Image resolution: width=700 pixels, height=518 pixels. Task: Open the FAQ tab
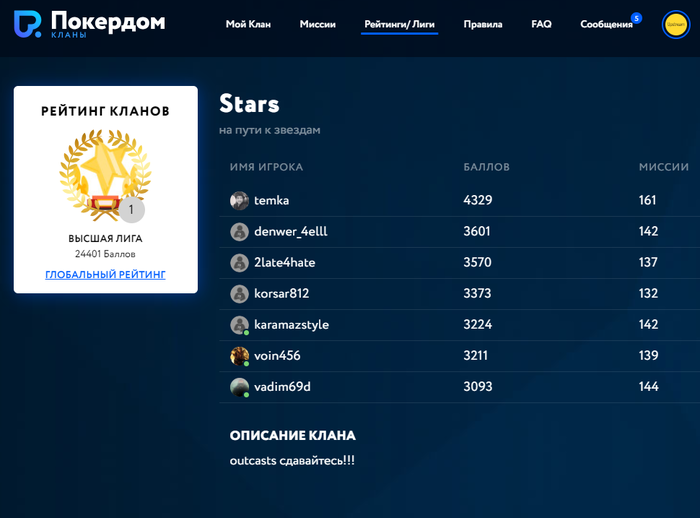541,24
